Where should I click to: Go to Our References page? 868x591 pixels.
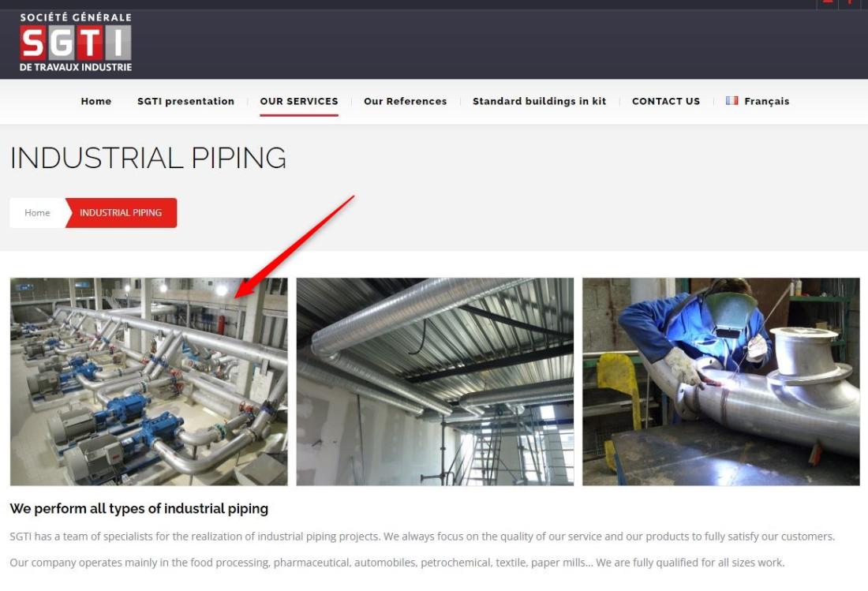tap(406, 101)
